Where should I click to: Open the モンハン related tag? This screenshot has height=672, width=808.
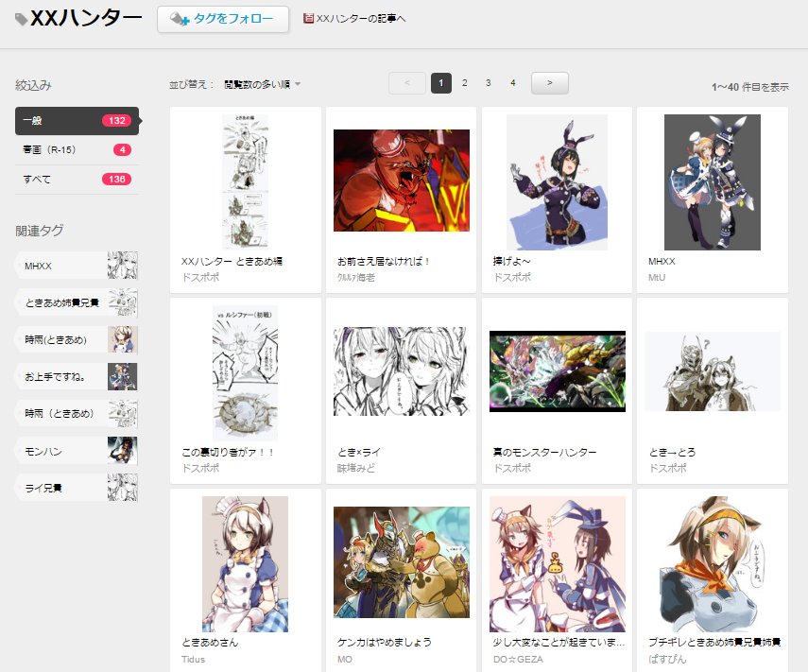click(77, 451)
